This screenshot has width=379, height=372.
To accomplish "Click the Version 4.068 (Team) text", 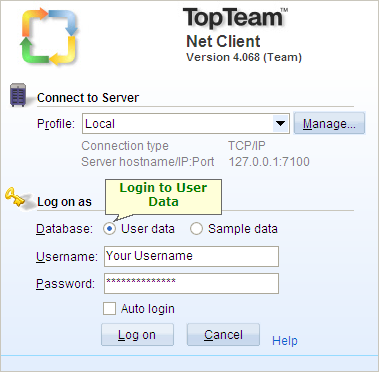I will tap(244, 57).
